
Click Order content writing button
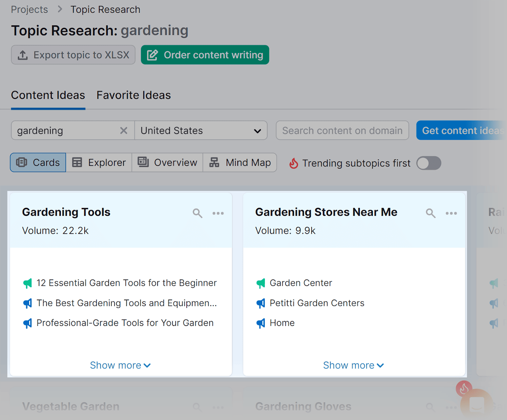coord(205,55)
